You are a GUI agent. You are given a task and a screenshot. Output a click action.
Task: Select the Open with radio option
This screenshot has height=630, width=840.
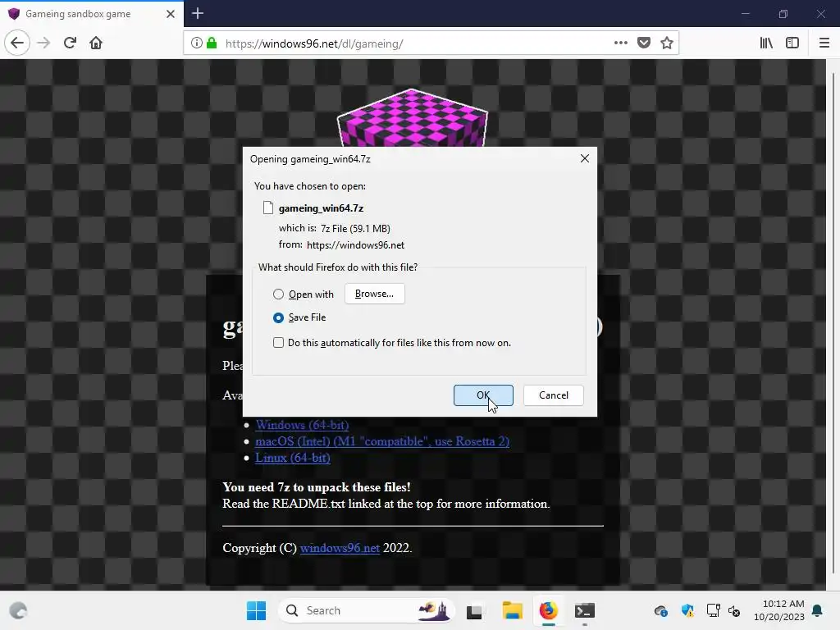[278, 294]
